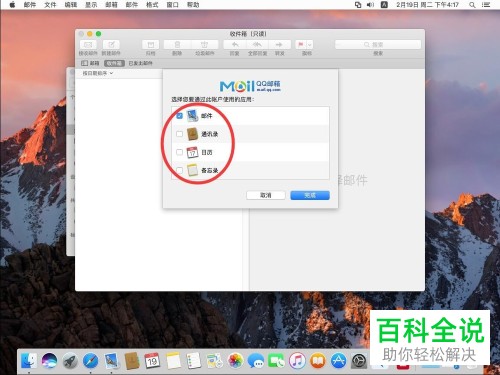The height and width of the screenshot is (375, 500).
Task: Open Notification Center icon
Action: pyautogui.click(x=486, y=5)
